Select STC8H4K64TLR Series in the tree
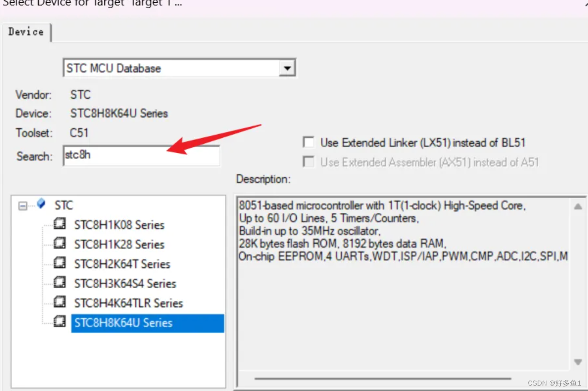Viewport: 588px width, 391px height. coord(129,303)
